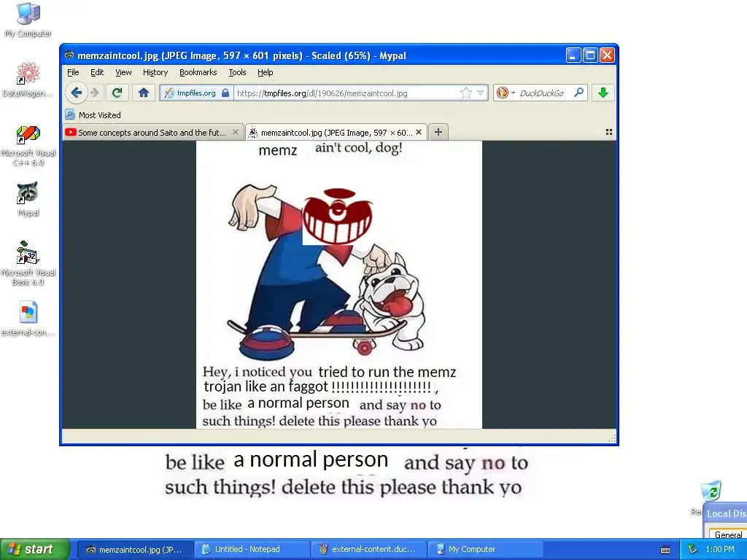747x560 pixels.
Task: Open the Edit menu
Action: (97, 72)
